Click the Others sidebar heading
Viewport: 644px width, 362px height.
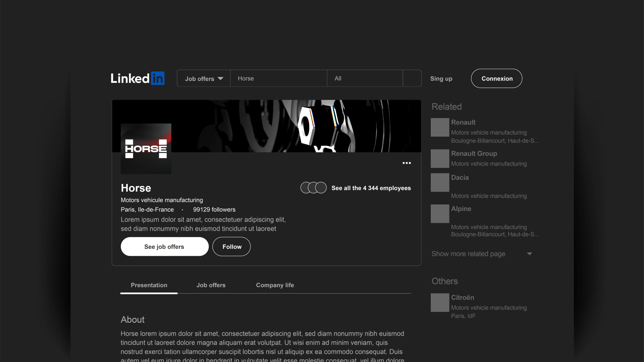(x=445, y=281)
